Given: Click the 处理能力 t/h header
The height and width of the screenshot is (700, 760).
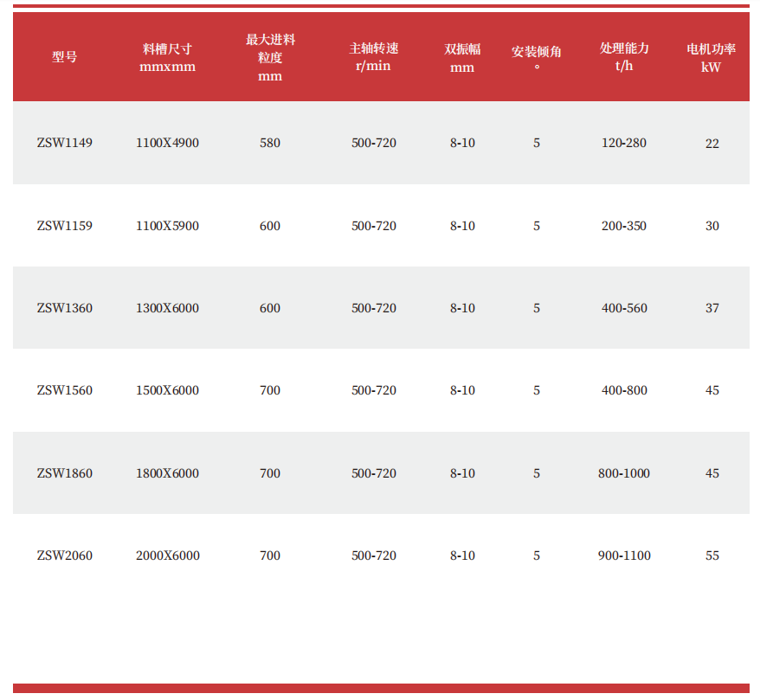Looking at the screenshot, I should coord(624,57).
